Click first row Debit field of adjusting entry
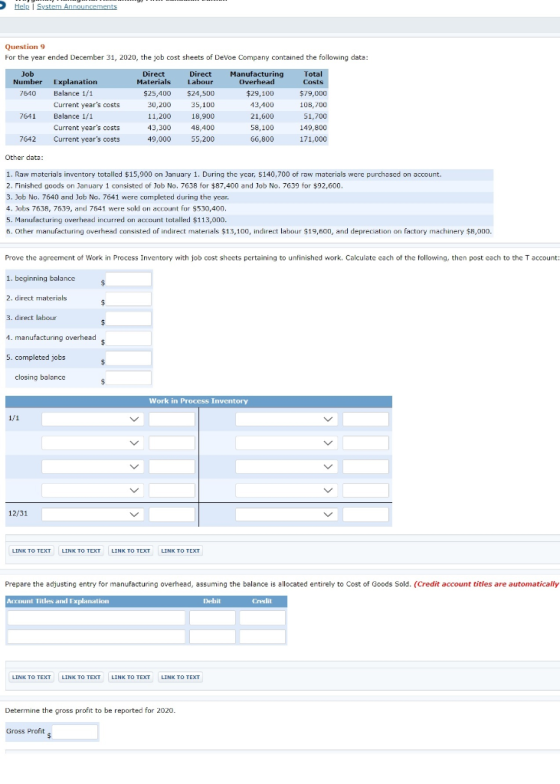The image size is (560, 784). pos(212,618)
